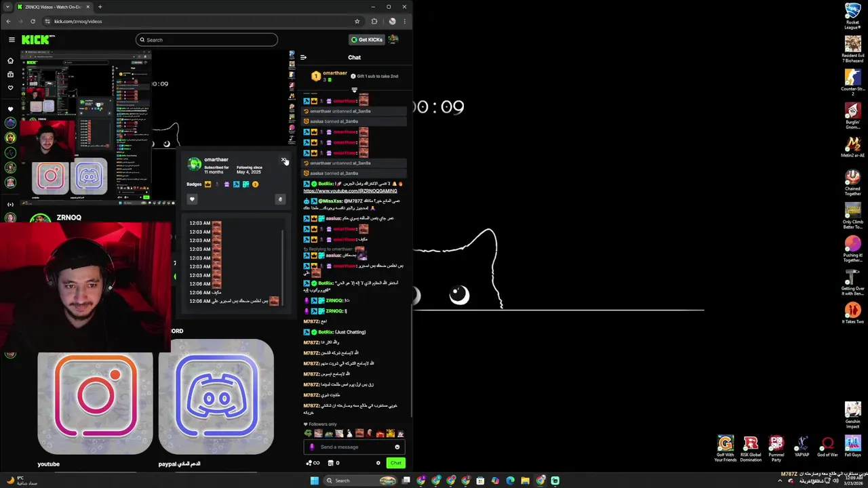Click in the Send a message field
The height and width of the screenshot is (488, 868).
point(353,447)
